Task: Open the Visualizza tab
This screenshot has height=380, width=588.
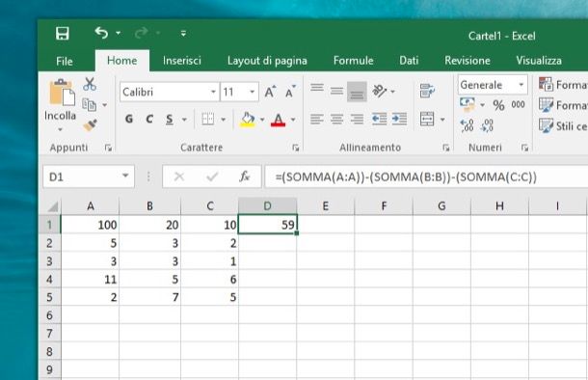Action: pyautogui.click(x=539, y=61)
